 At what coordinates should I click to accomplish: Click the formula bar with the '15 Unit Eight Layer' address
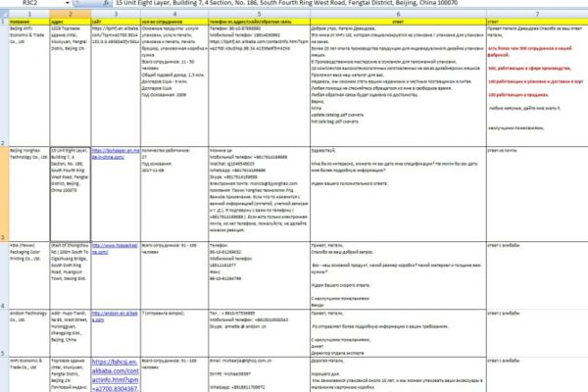pos(350,3)
